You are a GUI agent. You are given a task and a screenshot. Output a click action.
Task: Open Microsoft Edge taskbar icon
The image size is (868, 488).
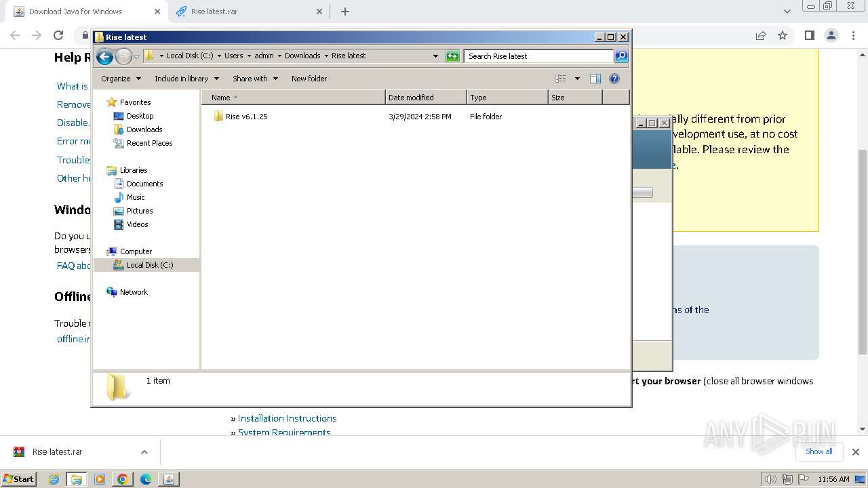tap(146, 479)
